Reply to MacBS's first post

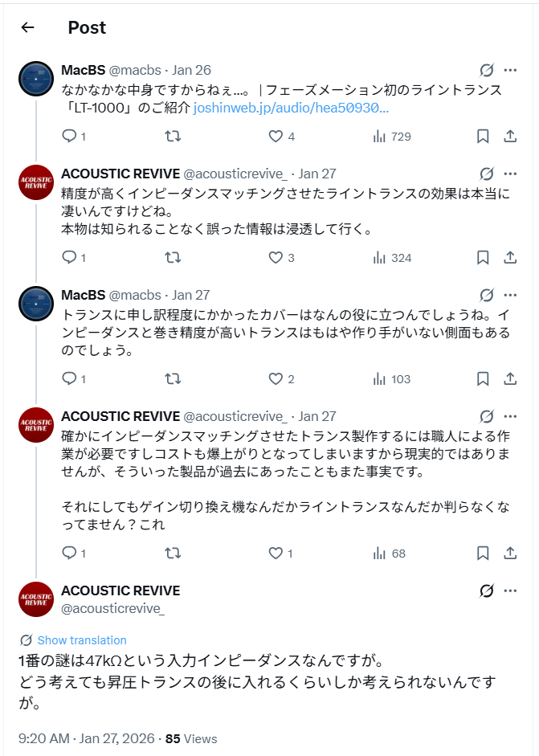coord(69,137)
